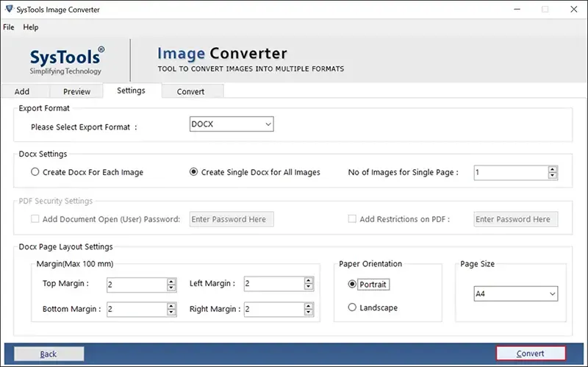Select the Settings tab

pyautogui.click(x=131, y=90)
